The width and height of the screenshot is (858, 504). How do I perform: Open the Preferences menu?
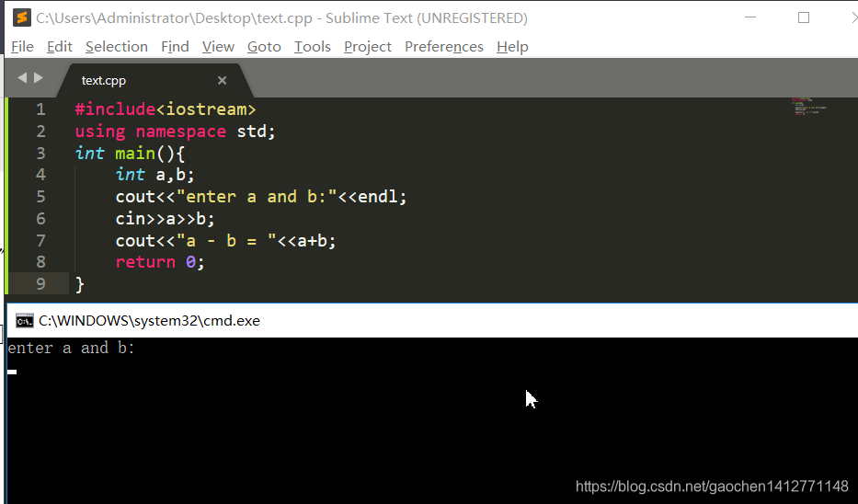444,47
